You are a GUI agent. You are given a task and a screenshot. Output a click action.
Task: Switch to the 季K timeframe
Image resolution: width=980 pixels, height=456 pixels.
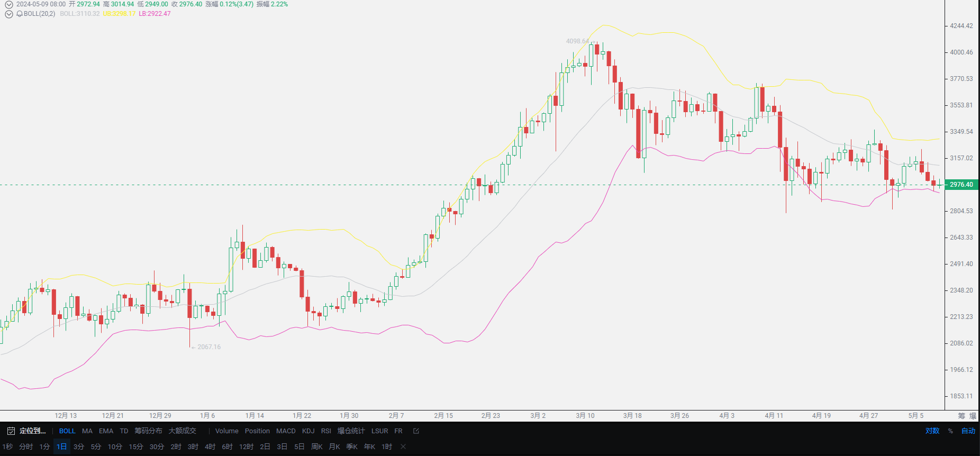point(352,447)
